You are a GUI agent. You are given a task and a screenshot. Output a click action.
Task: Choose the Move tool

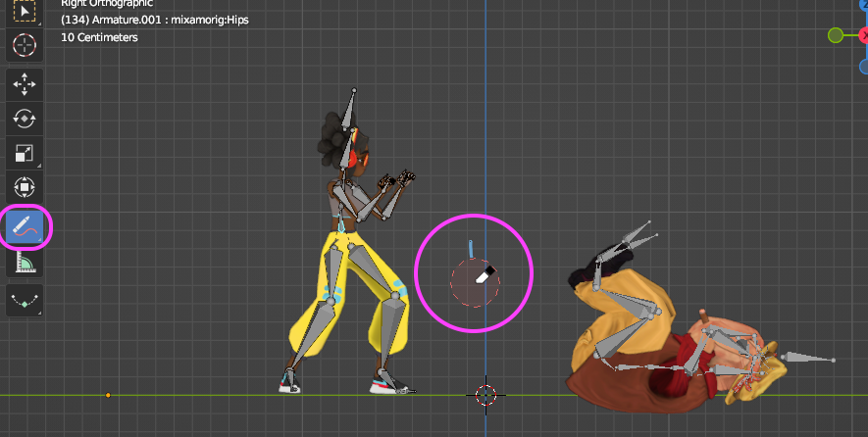tap(25, 84)
